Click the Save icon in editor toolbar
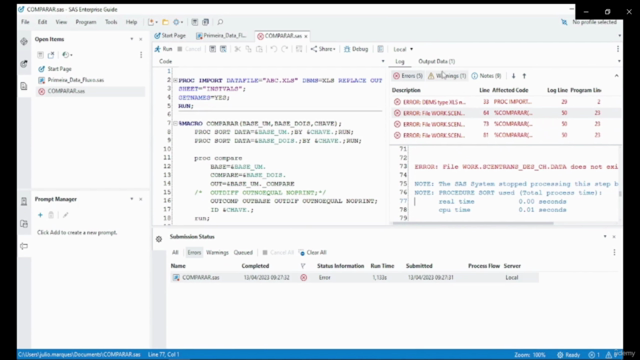 coord(212,49)
